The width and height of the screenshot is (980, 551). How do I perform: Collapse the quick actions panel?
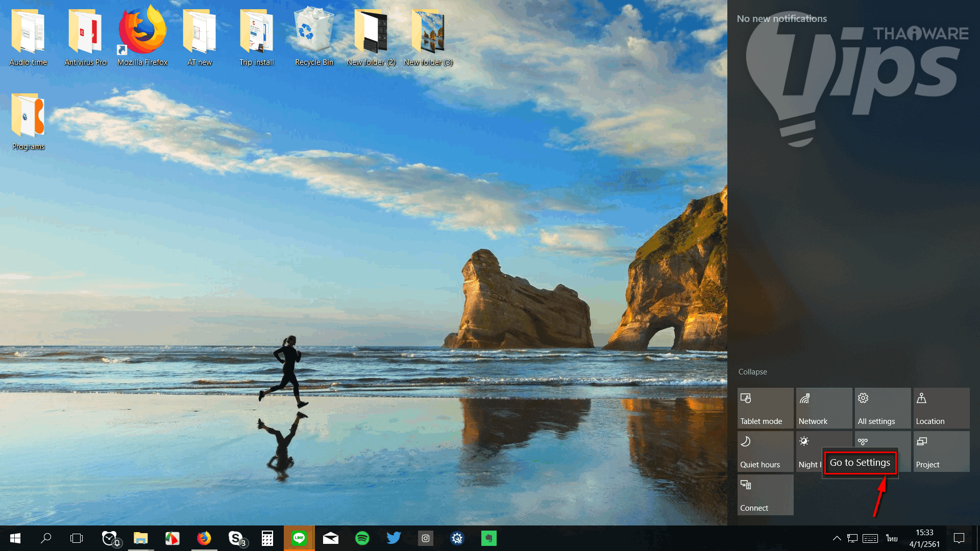click(752, 372)
